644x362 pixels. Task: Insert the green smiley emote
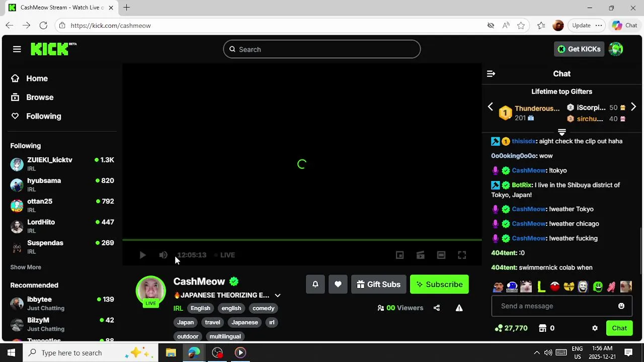598,287
